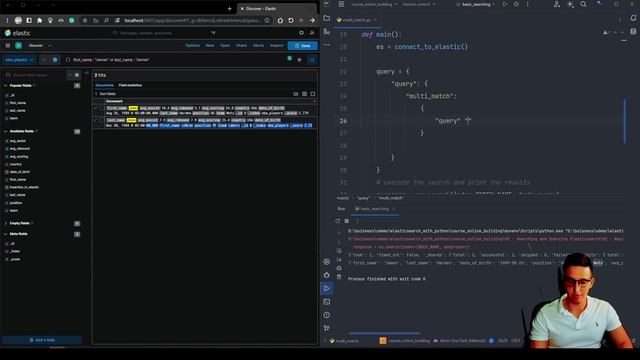Open the PyCharm main hamburger menu

(x=341, y=4)
